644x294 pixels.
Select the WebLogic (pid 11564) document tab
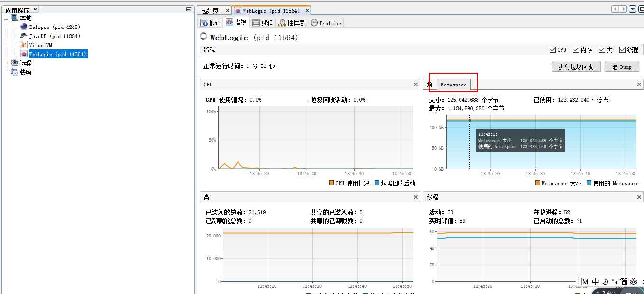[x=271, y=10]
